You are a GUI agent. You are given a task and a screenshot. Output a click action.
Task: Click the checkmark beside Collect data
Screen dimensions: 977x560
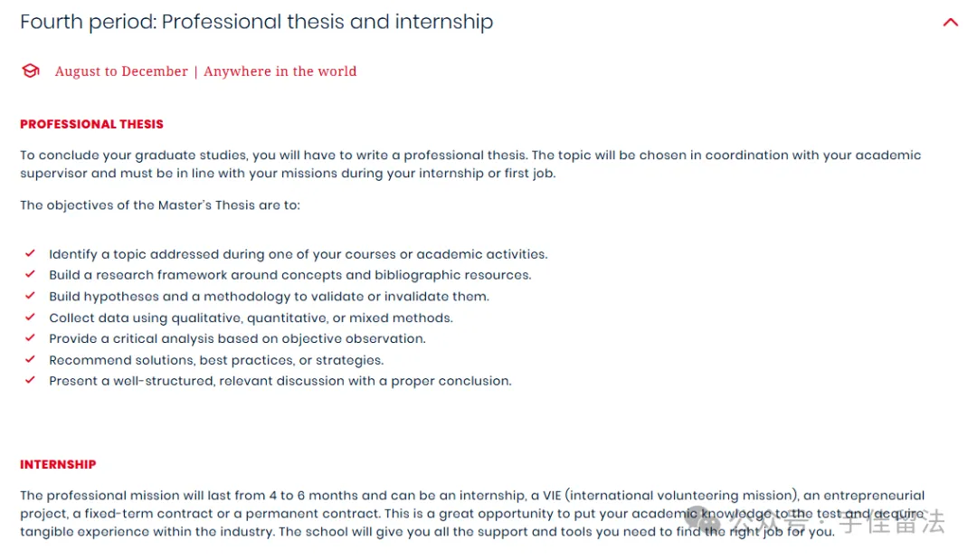coord(30,317)
